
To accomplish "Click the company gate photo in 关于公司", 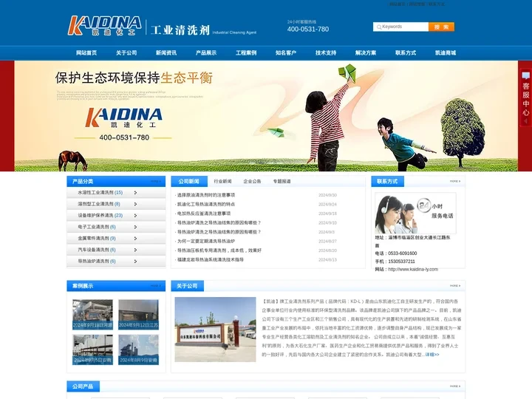I will point(215,330).
